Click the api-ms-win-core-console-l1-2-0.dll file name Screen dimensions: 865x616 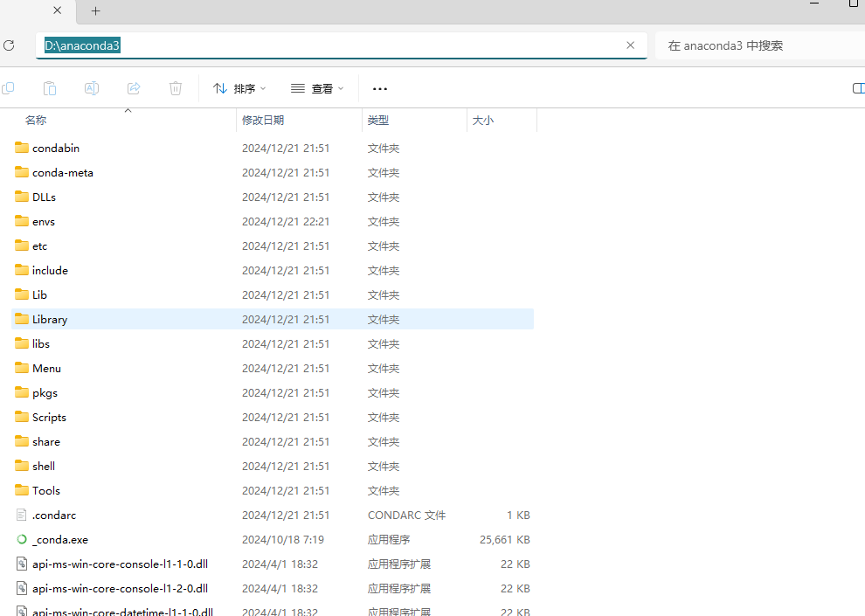click(120, 588)
